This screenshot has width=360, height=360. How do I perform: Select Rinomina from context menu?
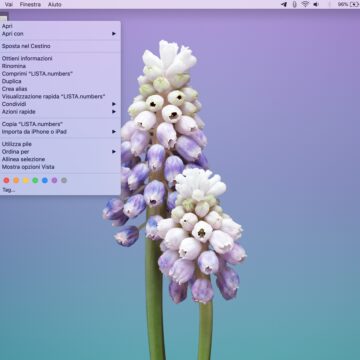point(60,66)
